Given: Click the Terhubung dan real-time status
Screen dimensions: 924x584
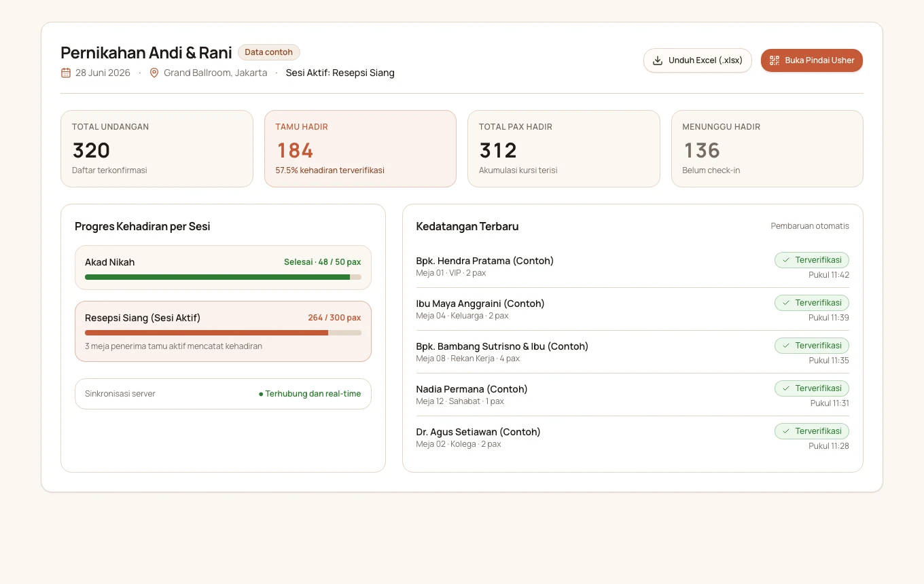Looking at the screenshot, I should pyautogui.click(x=310, y=394).
